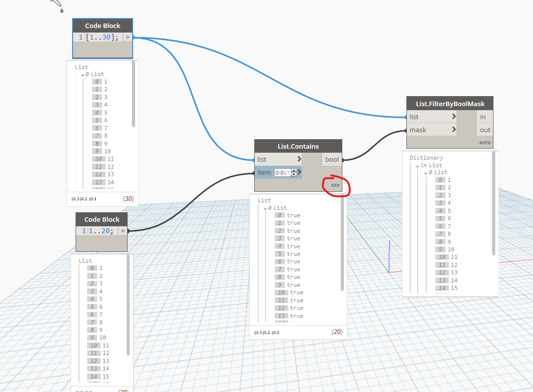Click the 'list' input port on List.Contains
The height and width of the screenshot is (392, 533).
(262, 159)
